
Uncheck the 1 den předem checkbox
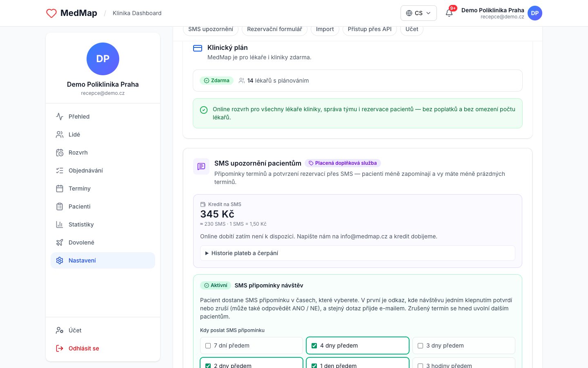[x=314, y=366]
